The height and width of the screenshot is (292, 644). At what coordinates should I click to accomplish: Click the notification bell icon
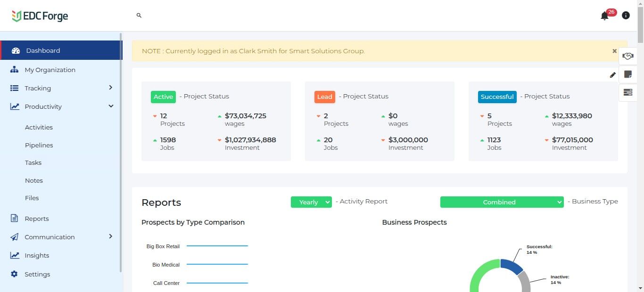click(x=604, y=16)
